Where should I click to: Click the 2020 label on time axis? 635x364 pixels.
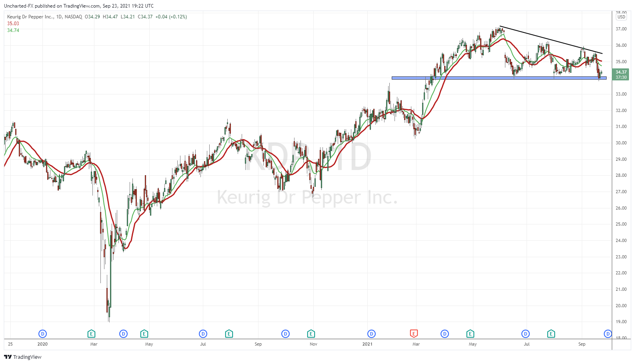(x=42, y=344)
